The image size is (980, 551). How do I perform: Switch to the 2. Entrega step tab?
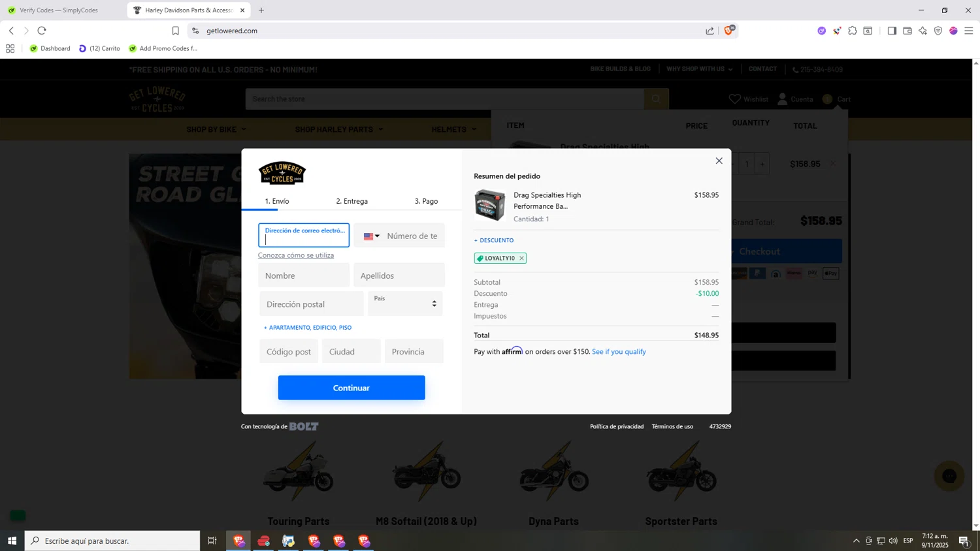click(351, 201)
